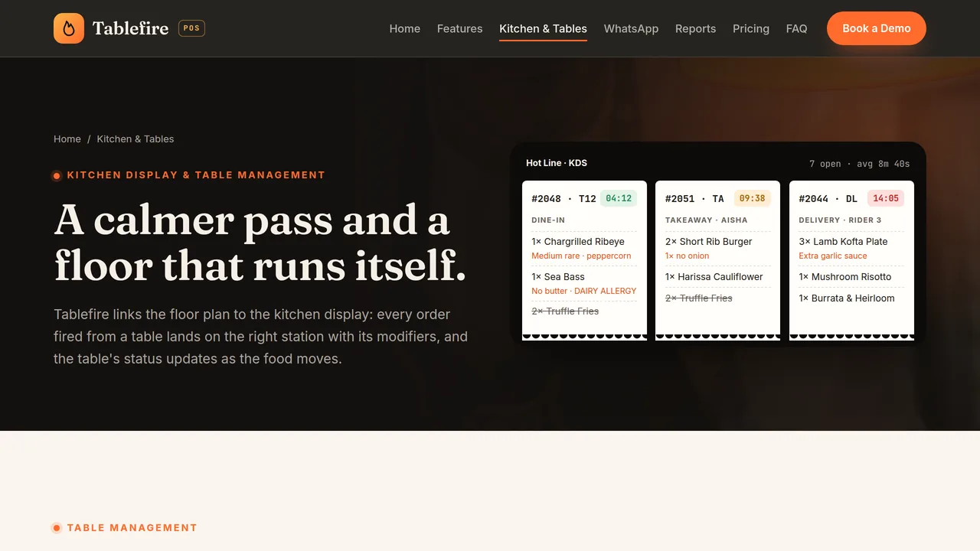Click order number #2051 · TA

pos(694,198)
